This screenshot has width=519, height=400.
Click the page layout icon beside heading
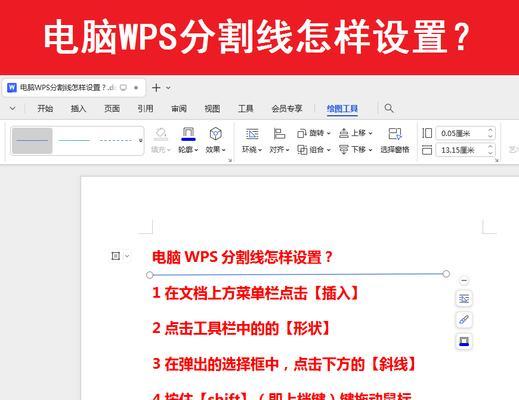(x=115, y=256)
